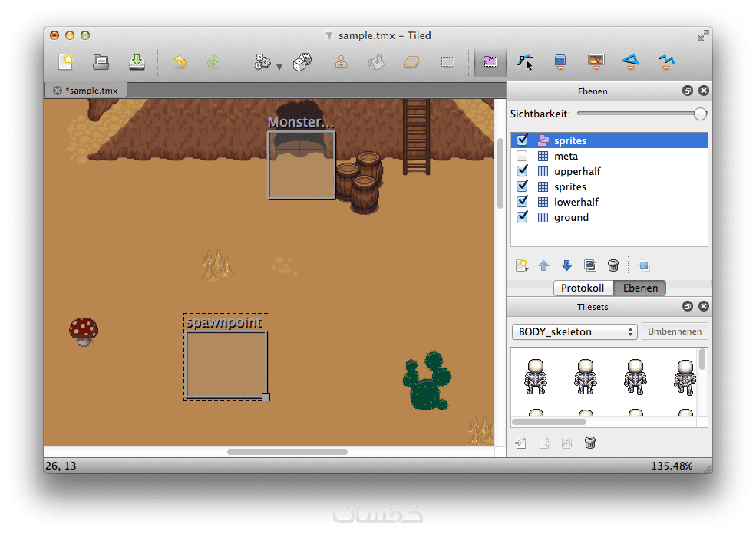Switch to the Ebenen tab
The height and width of the screenshot is (534, 756).
click(640, 288)
